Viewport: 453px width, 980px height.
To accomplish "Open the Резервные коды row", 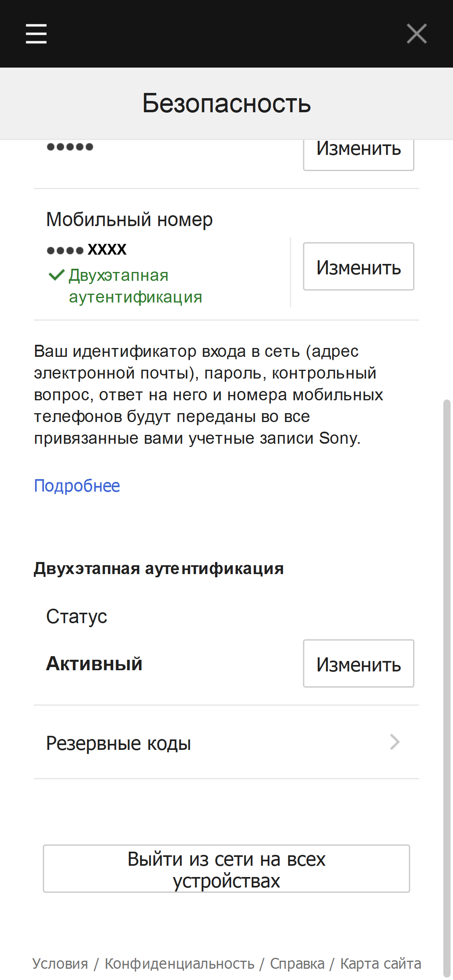I will pyautogui.click(x=118, y=743).
